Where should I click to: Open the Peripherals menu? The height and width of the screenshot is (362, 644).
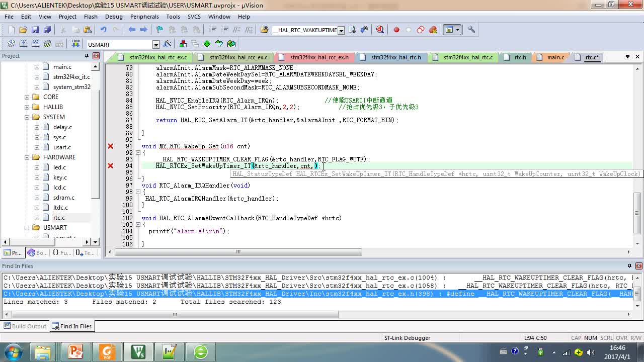tap(144, 17)
